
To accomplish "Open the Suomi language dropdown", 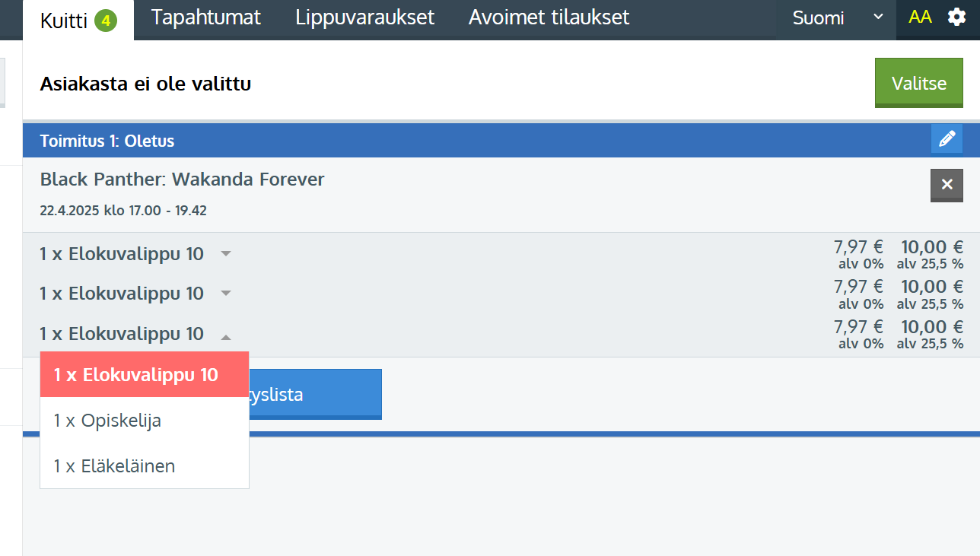I will pos(836,18).
